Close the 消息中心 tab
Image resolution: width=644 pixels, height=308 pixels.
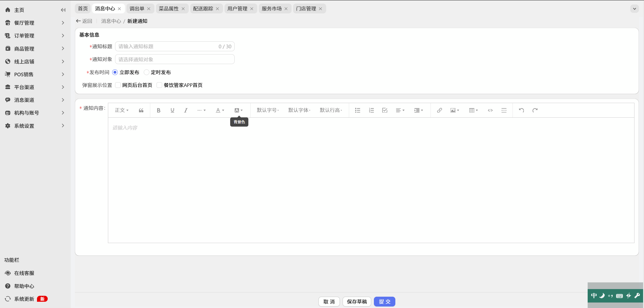click(119, 9)
